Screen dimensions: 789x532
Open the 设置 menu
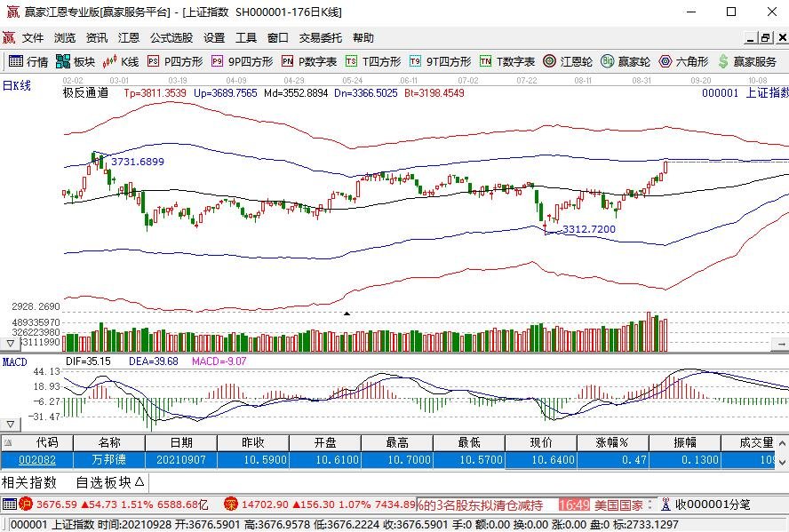click(x=214, y=37)
